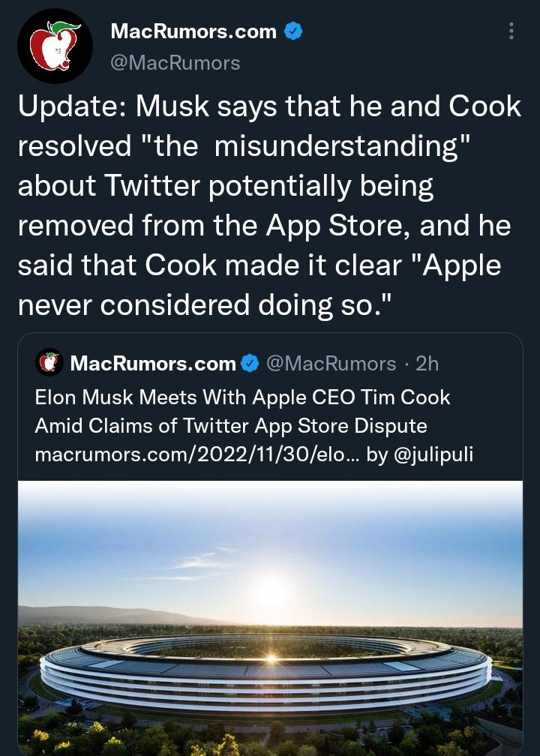540x756 pixels.
Task: Open the three-dot more options menu
Action: [x=511, y=31]
